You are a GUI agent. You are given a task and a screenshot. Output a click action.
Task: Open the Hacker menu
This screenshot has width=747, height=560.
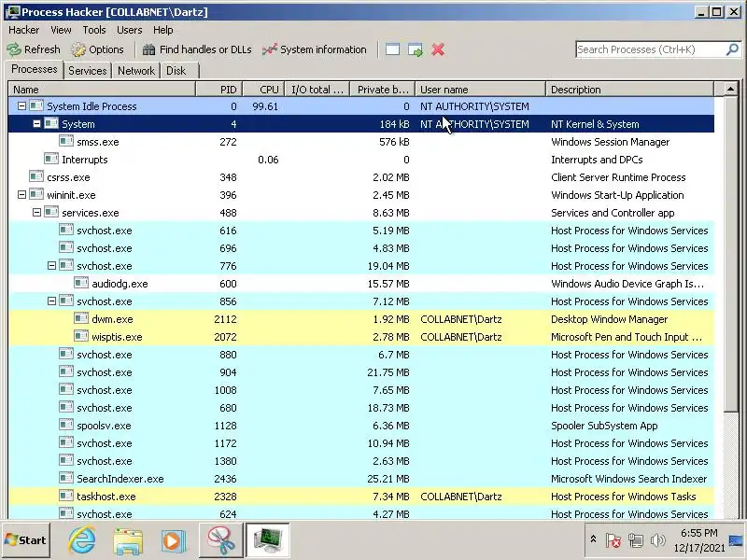coord(24,30)
